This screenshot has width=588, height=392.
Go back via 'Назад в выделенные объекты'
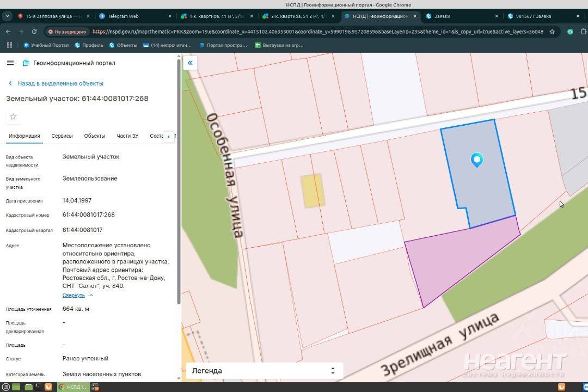(x=60, y=83)
